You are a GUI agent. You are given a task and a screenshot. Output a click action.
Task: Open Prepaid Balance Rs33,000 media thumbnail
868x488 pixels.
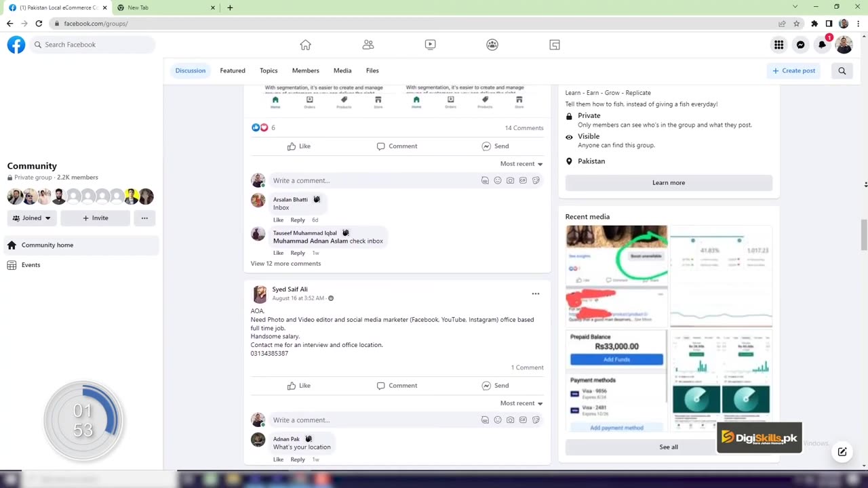coord(616,382)
